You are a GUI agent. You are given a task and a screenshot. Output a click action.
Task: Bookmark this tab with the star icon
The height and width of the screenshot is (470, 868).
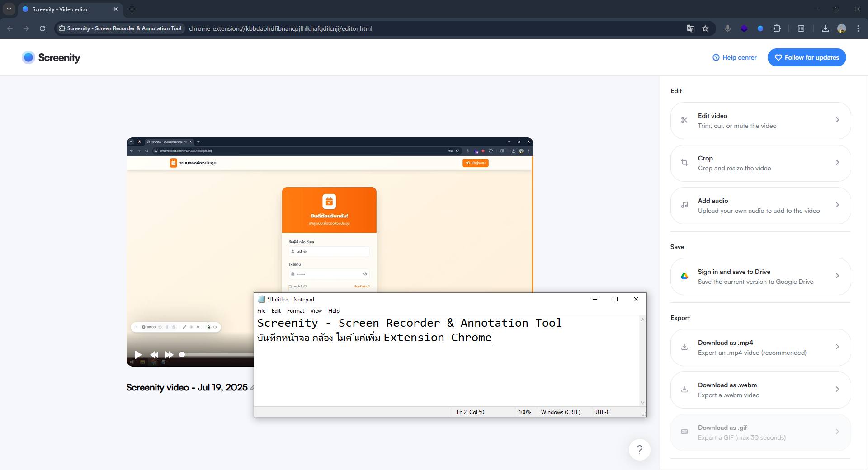click(705, 28)
